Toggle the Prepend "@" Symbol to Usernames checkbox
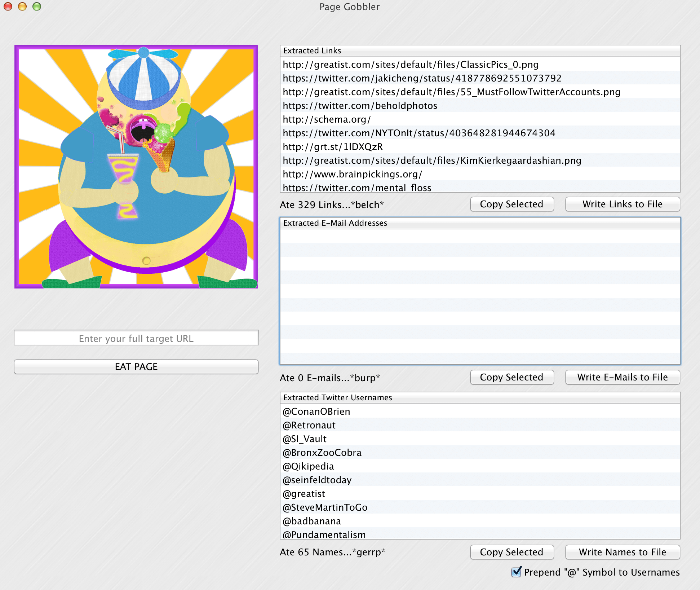 [516, 572]
